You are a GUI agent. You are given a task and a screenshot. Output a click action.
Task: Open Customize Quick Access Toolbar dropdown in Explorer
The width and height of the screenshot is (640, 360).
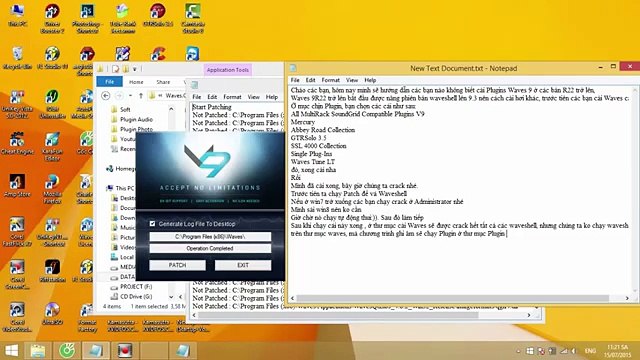click(x=135, y=69)
